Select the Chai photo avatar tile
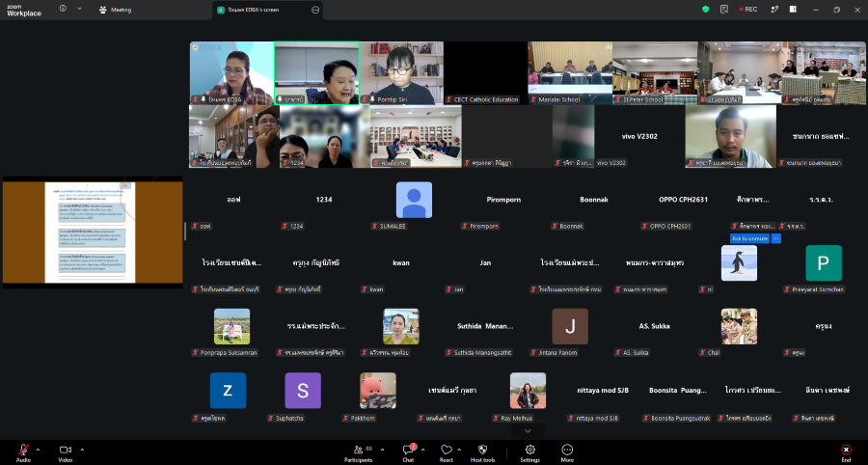 pyautogui.click(x=739, y=327)
